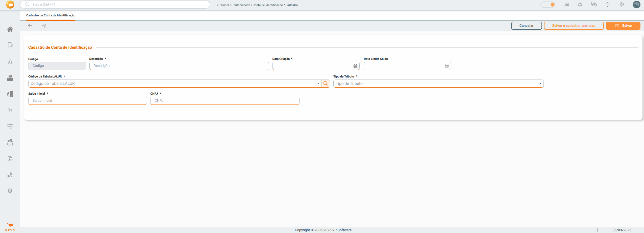
Task: Click Salvar e cadastrar um novo
Action: coord(574,25)
